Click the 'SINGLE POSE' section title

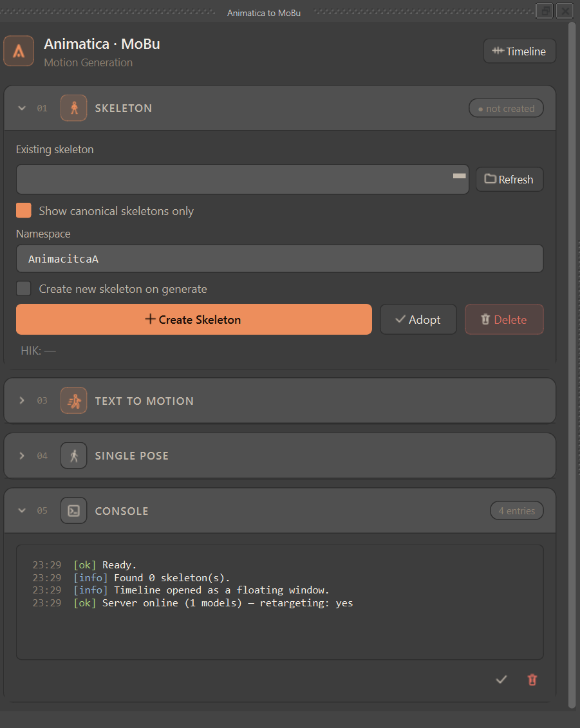(132, 456)
